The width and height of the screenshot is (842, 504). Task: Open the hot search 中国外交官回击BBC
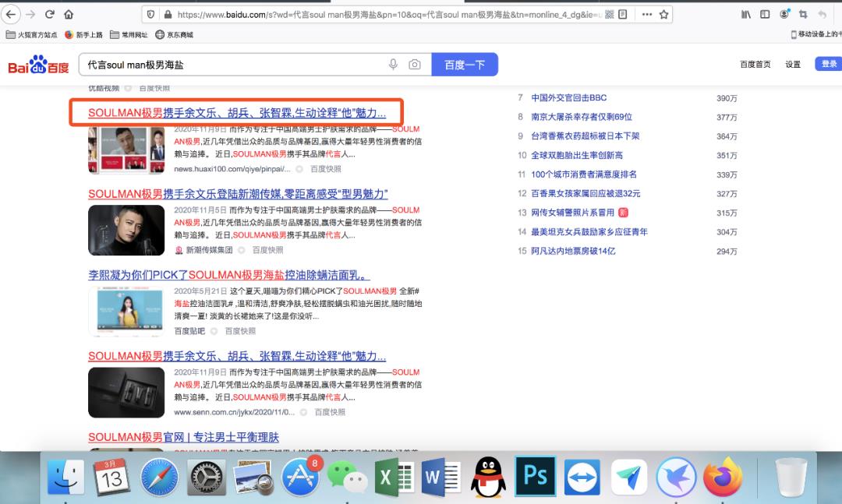click(568, 97)
